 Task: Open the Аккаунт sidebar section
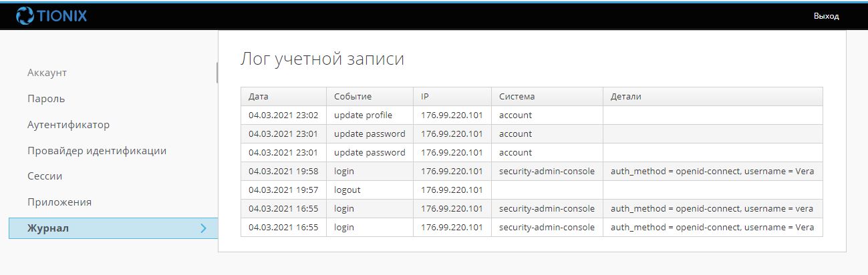click(x=47, y=72)
